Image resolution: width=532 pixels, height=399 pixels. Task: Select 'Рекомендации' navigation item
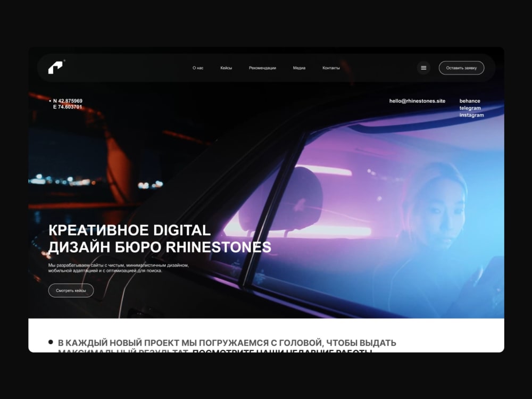pyautogui.click(x=262, y=68)
